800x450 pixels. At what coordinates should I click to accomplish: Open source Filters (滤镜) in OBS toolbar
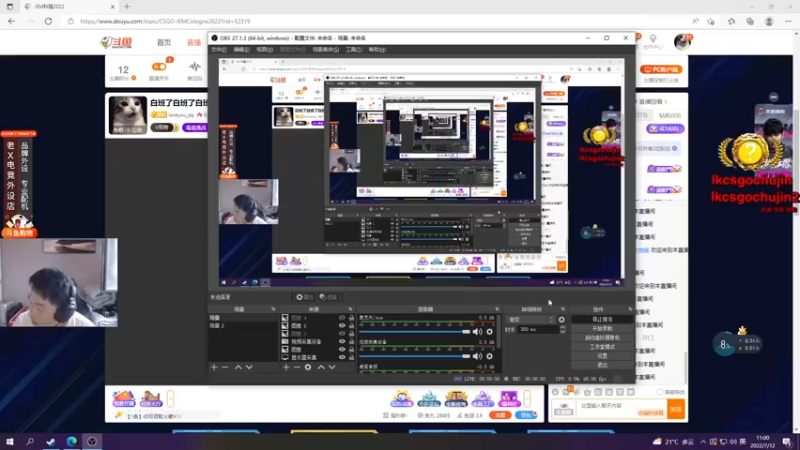[x=328, y=297]
